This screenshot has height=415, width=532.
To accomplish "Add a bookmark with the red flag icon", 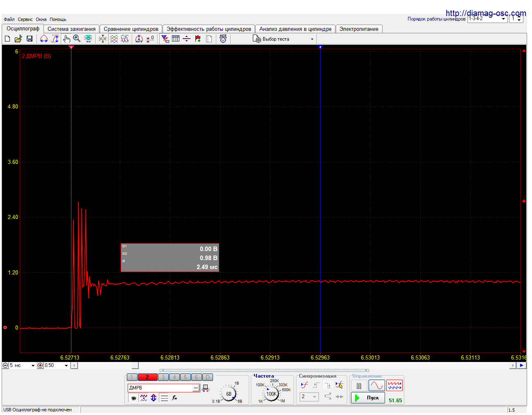I will click(x=198, y=39).
